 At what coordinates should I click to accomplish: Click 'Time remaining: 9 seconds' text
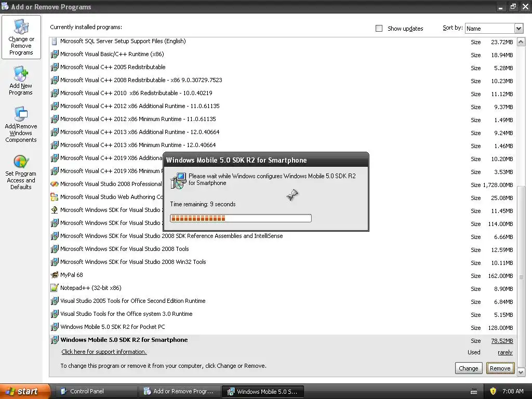tap(203, 204)
